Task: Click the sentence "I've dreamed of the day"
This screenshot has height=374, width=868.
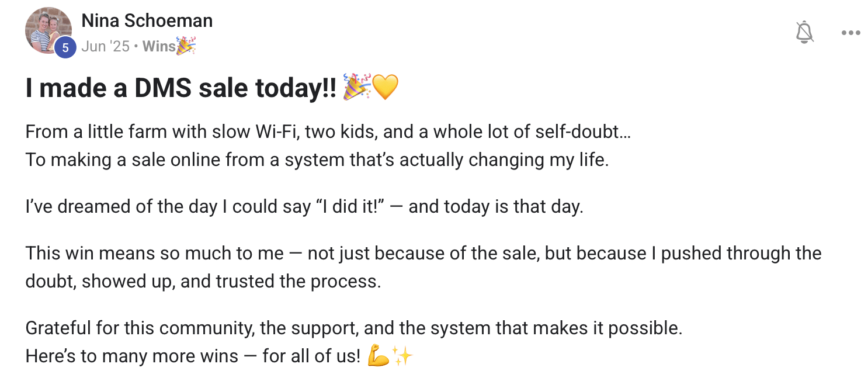Action: coord(304,207)
